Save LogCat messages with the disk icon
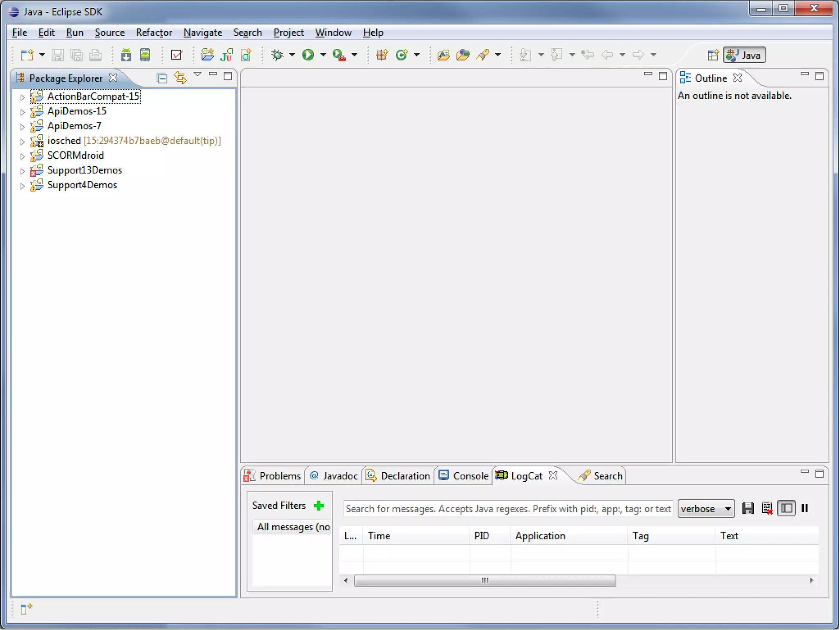The height and width of the screenshot is (630, 840). [748, 508]
